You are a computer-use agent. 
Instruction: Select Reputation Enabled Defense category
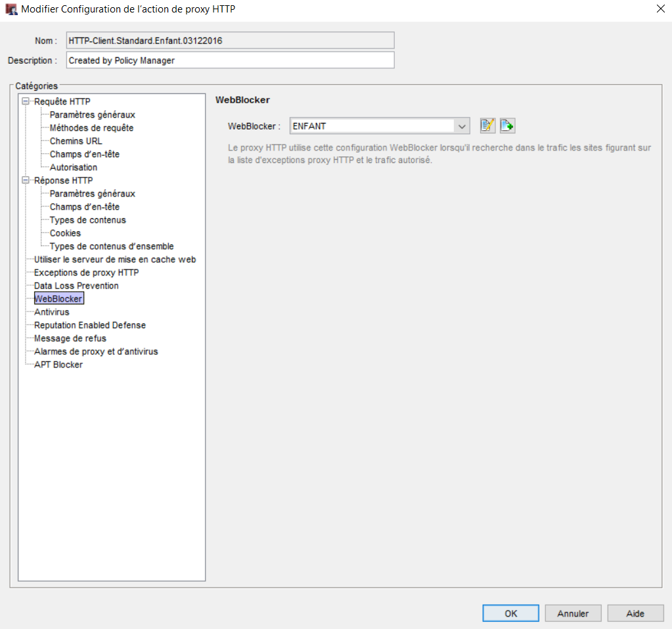[90, 325]
